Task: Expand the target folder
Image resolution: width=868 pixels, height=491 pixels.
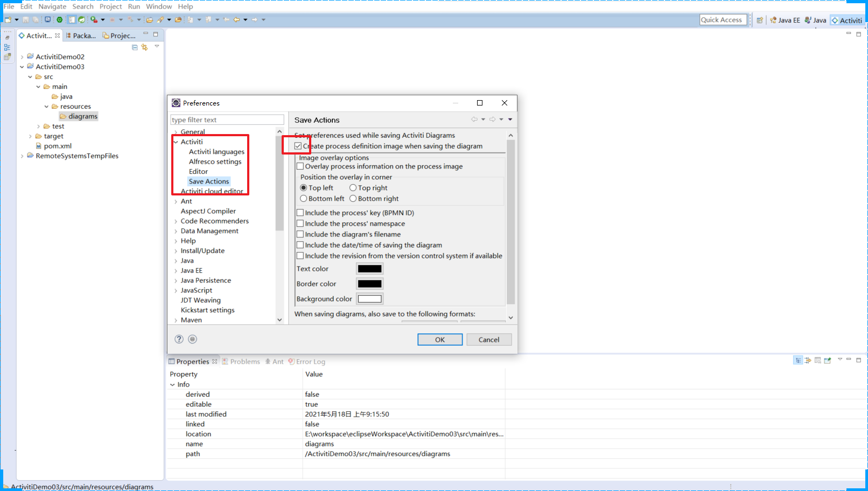Action: tap(30, 136)
